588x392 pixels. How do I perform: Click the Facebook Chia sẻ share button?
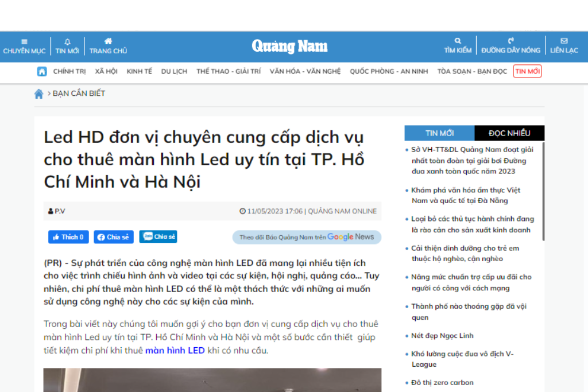pos(114,237)
